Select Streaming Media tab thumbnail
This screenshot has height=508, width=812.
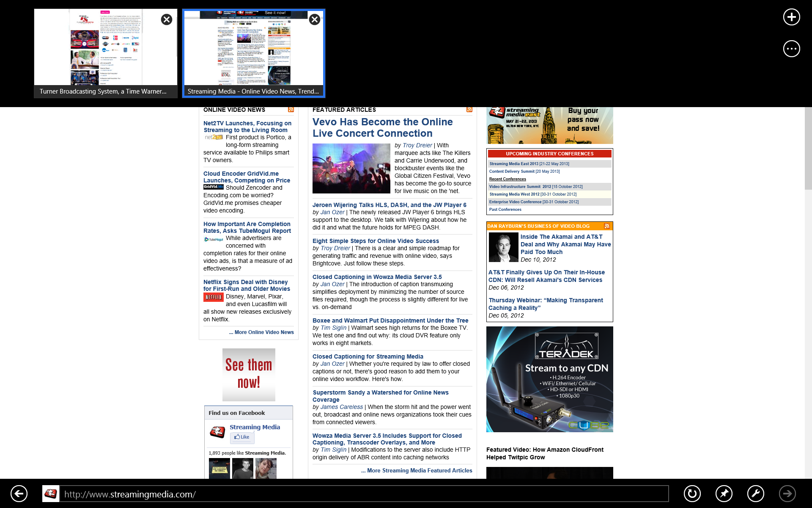pyautogui.click(x=254, y=53)
